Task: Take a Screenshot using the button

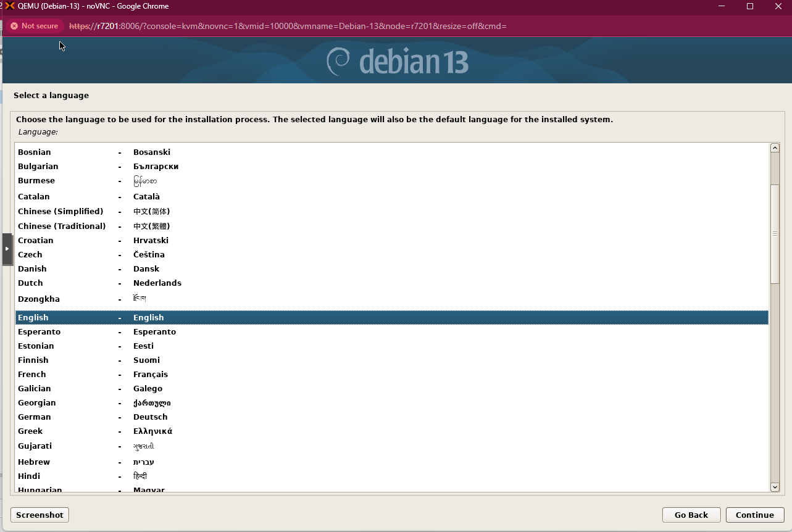Action: point(40,515)
